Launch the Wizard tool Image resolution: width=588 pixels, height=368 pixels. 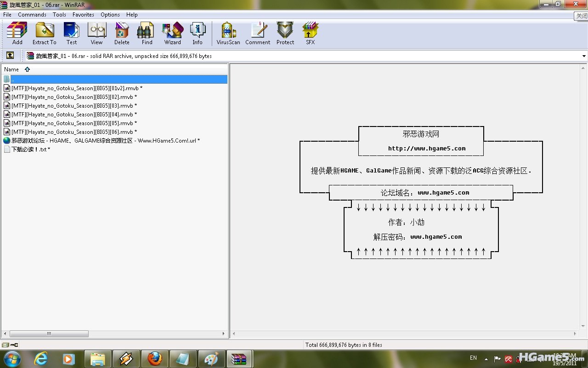click(x=173, y=33)
